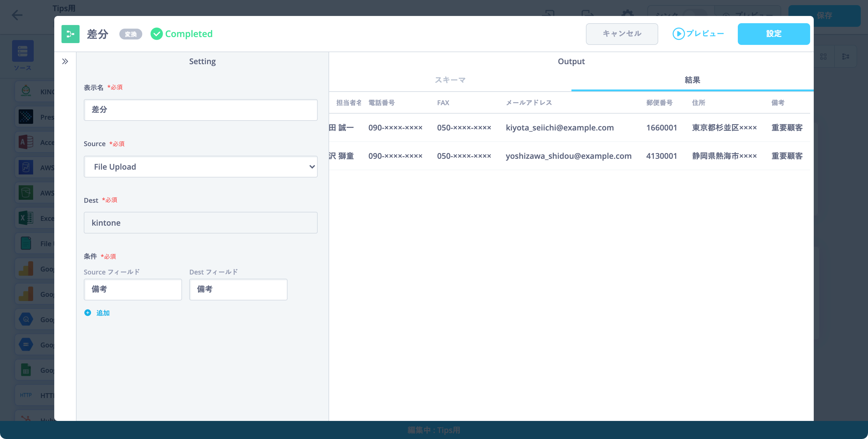Select the Access database icon
The image size is (868, 439).
pyautogui.click(x=26, y=142)
